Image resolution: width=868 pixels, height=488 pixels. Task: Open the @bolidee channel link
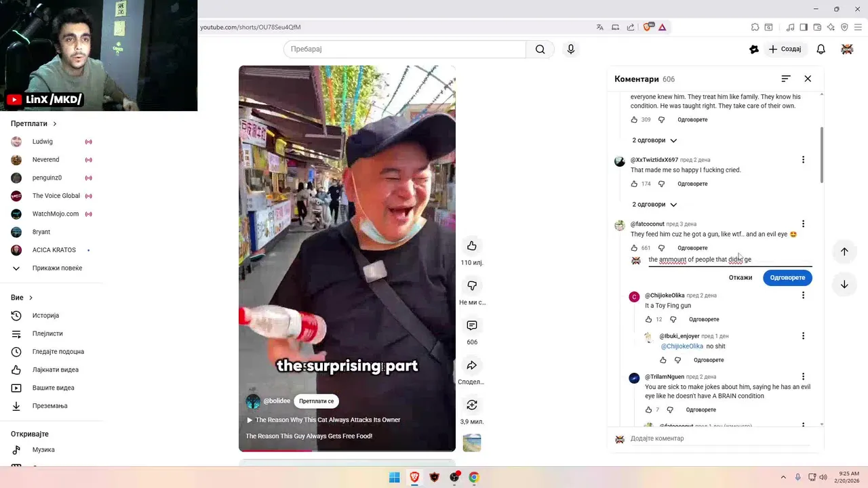[x=277, y=401]
